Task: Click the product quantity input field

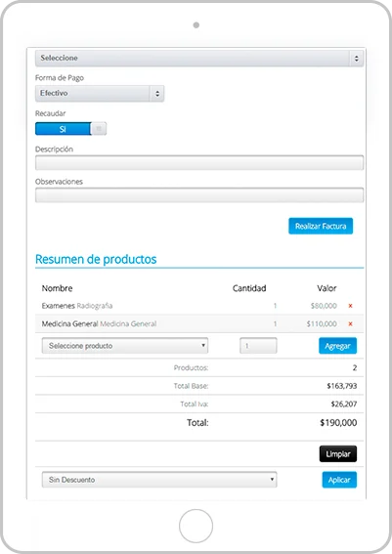Action: 258,346
